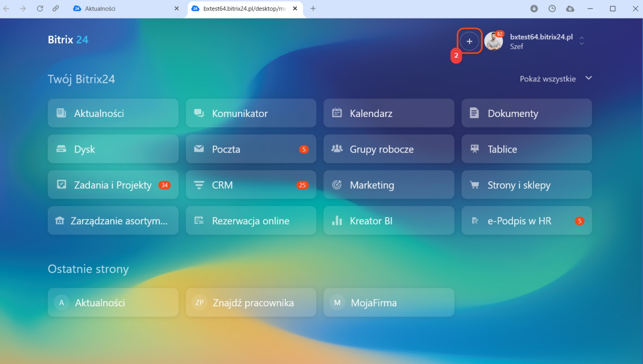Click the Zarządzanie asortymentem warehouse icon
This screenshot has height=364, width=643.
[60, 221]
